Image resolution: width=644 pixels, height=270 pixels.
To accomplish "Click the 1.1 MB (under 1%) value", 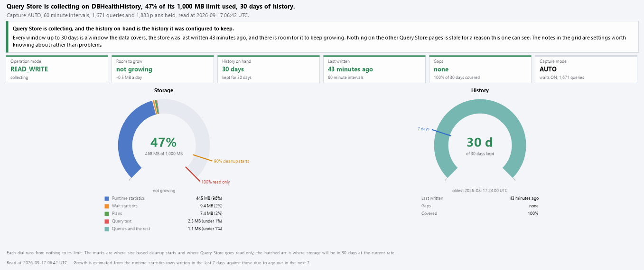I will (205, 229).
